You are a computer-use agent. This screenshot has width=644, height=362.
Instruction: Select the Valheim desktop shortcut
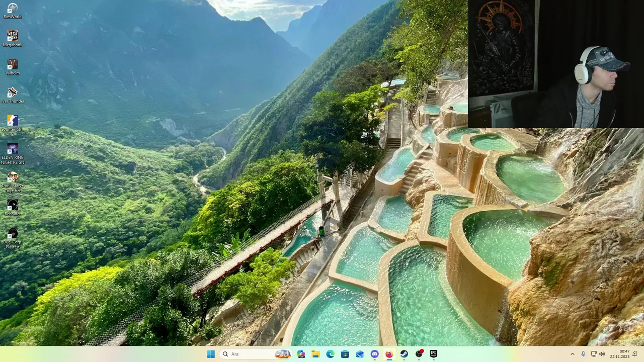pyautogui.click(x=13, y=67)
